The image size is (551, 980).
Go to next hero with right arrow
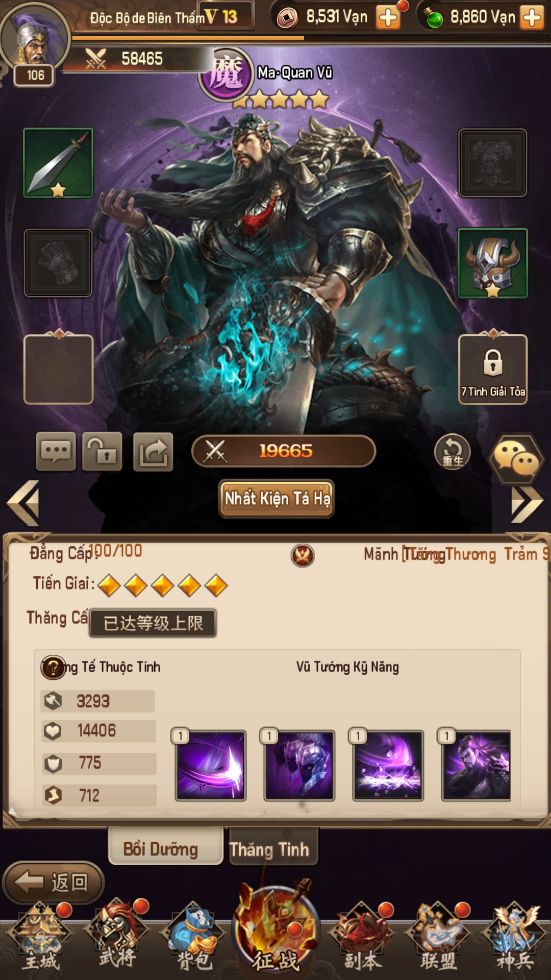point(527,504)
